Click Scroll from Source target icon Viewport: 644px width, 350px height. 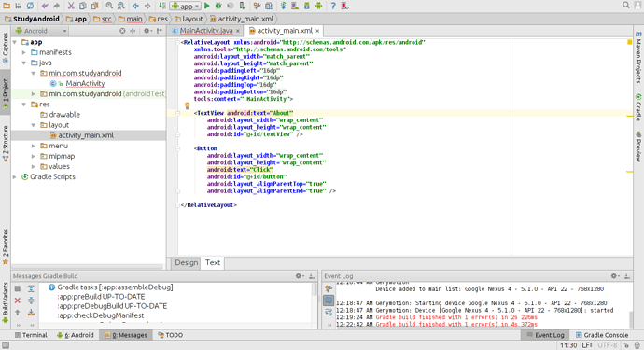(x=122, y=31)
